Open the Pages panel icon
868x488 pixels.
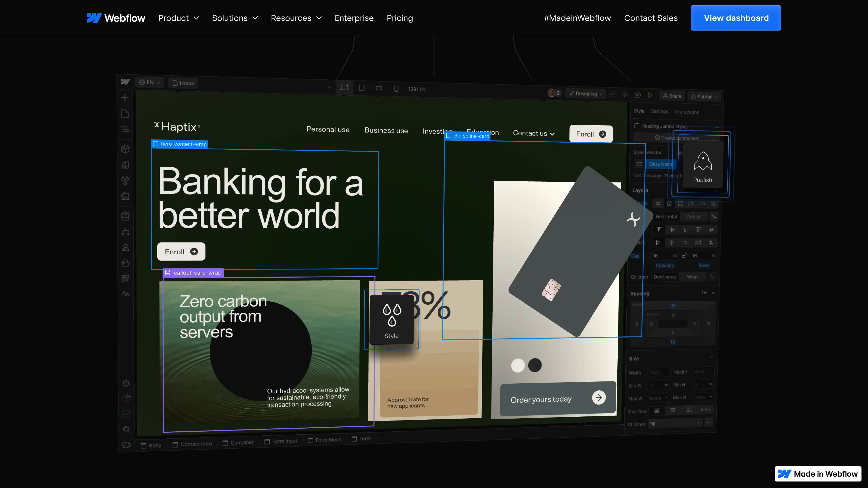click(125, 114)
